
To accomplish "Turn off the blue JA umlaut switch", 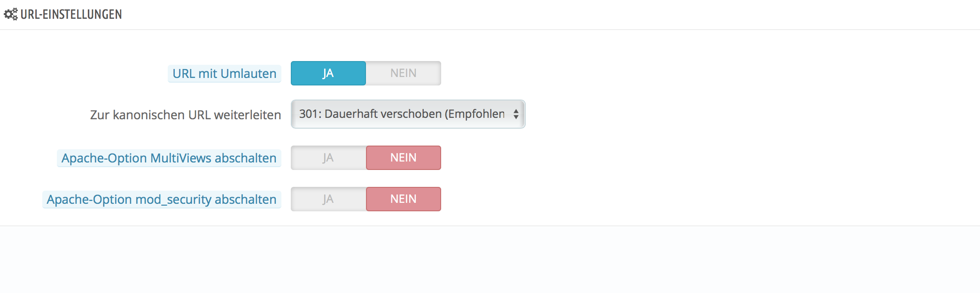I will pos(403,73).
